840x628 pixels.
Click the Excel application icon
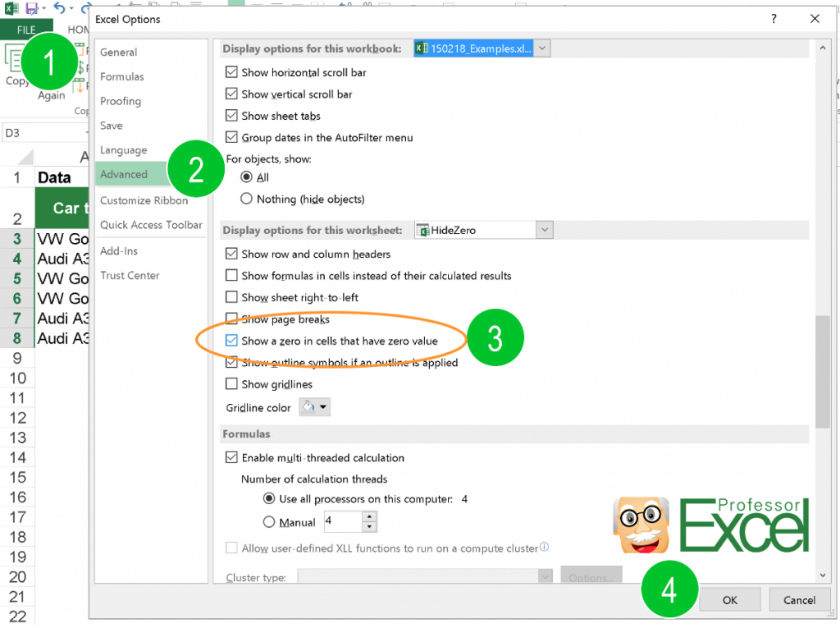point(10,7)
